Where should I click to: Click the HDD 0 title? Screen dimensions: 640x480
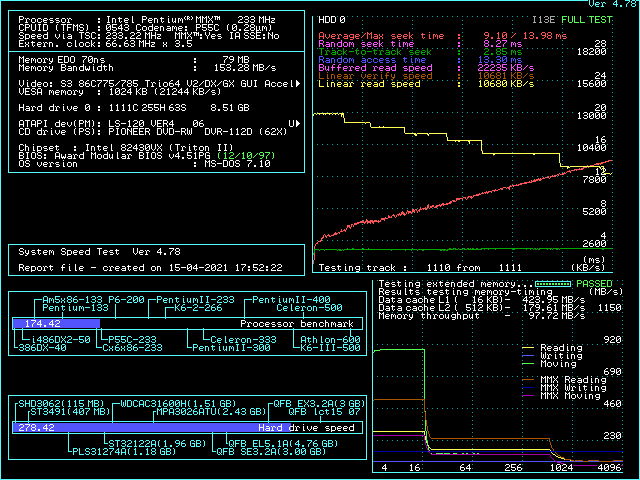331,19
